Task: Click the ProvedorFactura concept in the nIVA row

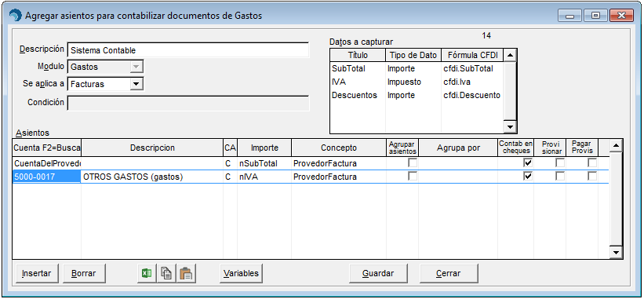Action: click(x=339, y=177)
